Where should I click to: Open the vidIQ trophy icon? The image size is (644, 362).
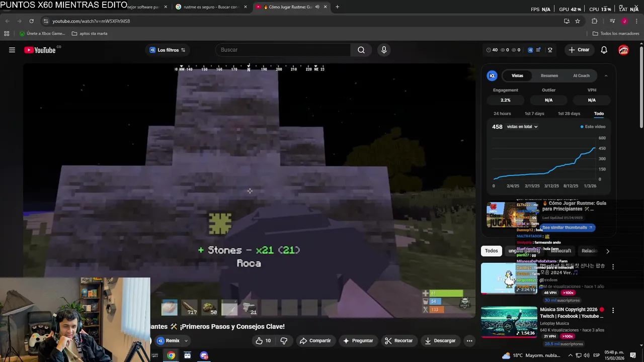click(x=550, y=50)
